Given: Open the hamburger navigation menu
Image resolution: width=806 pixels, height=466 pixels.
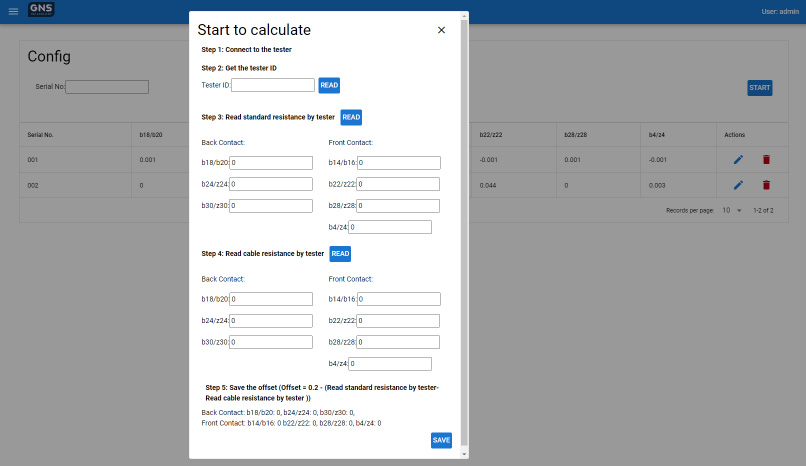Looking at the screenshot, I should [13, 11].
